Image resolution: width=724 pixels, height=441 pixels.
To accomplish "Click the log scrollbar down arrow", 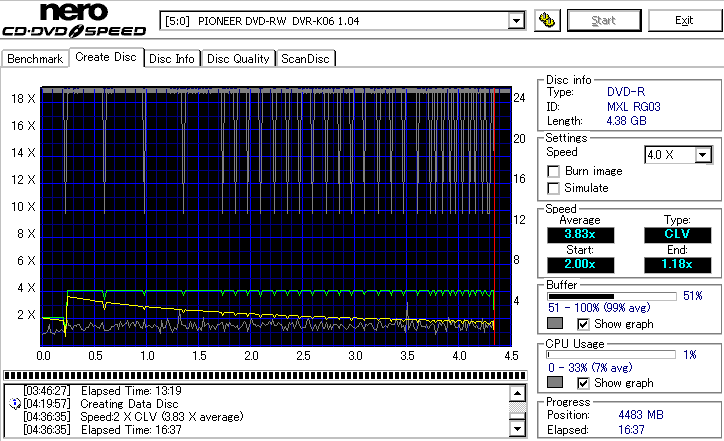I will [517, 429].
